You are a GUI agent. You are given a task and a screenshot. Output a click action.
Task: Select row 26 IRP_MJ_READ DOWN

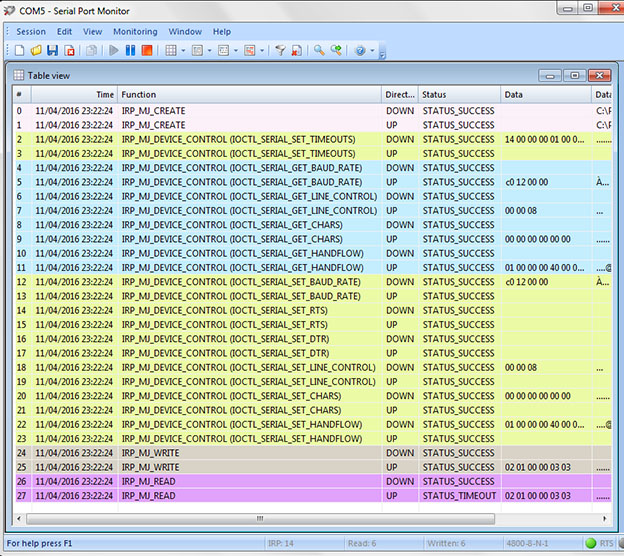pos(312,482)
